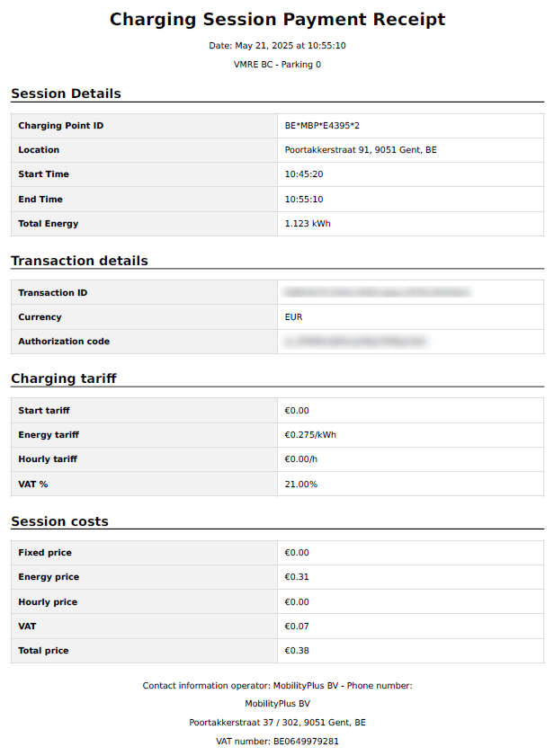Screen dimensions: 554x756
Task: Select the End Time value 10:55:10
Action: (304, 200)
